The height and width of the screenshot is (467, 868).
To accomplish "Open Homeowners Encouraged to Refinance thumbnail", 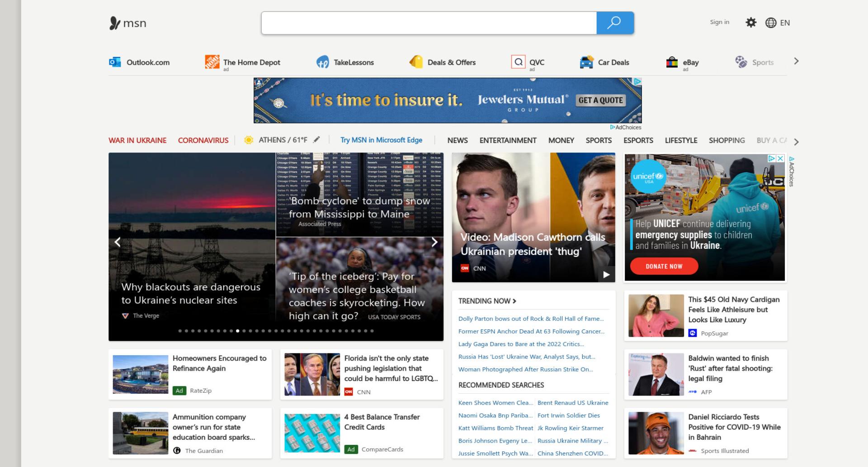I will click(x=141, y=374).
